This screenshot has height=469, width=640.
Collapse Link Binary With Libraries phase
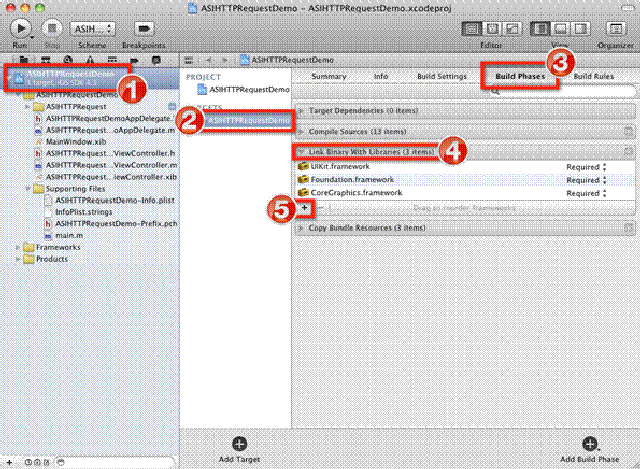tap(301, 152)
